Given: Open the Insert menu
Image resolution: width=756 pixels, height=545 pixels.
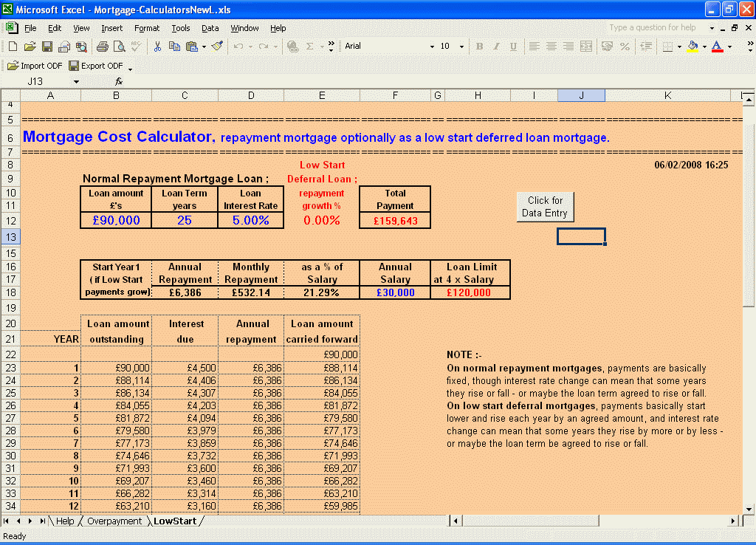Looking at the screenshot, I should pyautogui.click(x=112, y=28).
